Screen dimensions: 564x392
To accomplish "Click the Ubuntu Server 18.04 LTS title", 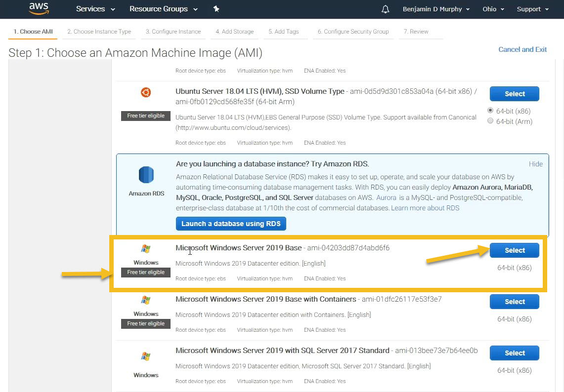I will (260, 91).
